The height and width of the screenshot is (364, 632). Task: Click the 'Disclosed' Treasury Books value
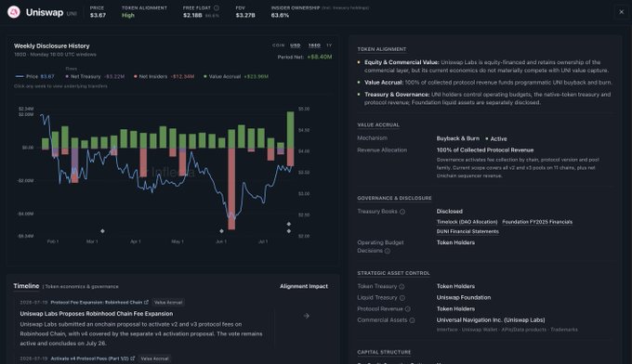tap(450, 212)
